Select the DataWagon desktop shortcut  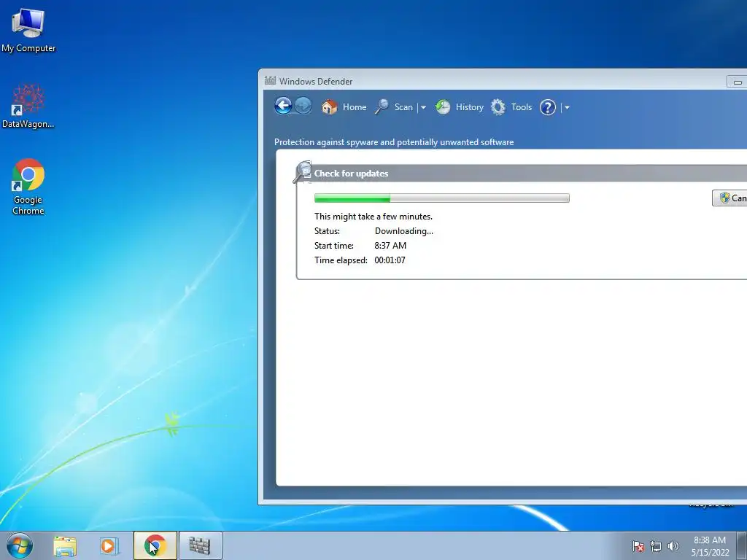[28, 106]
